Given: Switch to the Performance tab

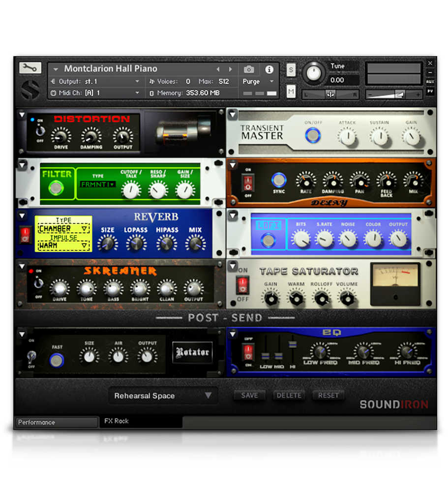Looking at the screenshot, I should click(x=57, y=423).
